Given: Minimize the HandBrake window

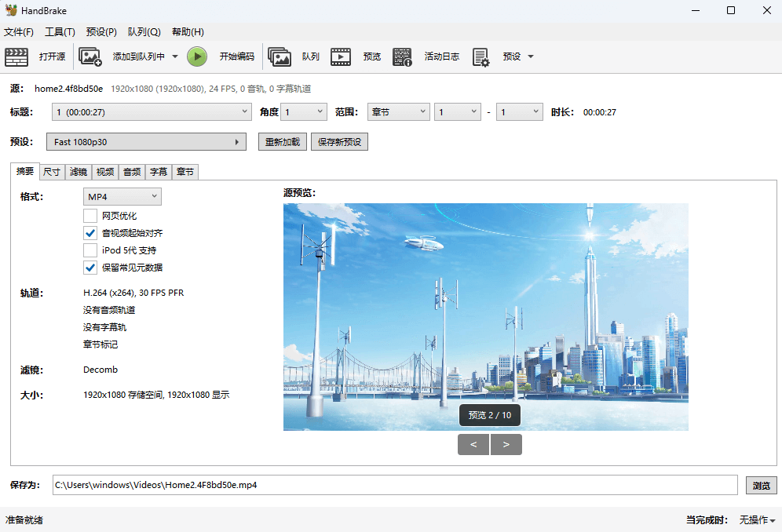Looking at the screenshot, I should coord(696,10).
